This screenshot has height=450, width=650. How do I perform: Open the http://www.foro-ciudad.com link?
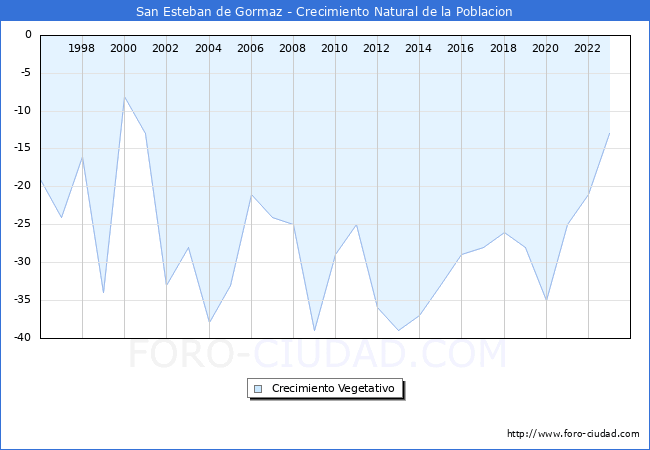[573, 434]
